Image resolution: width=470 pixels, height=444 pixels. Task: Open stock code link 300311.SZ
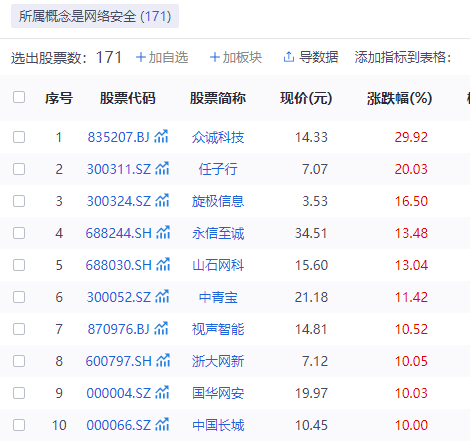coord(119,169)
